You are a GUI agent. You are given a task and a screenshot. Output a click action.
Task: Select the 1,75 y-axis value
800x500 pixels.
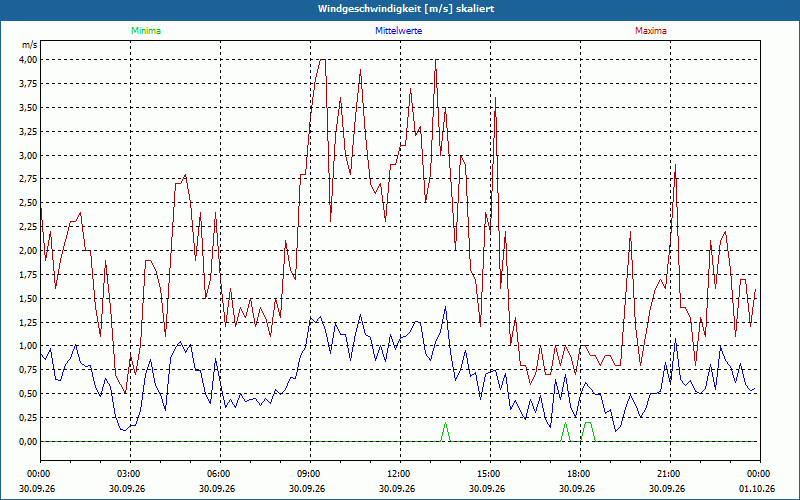[28, 274]
